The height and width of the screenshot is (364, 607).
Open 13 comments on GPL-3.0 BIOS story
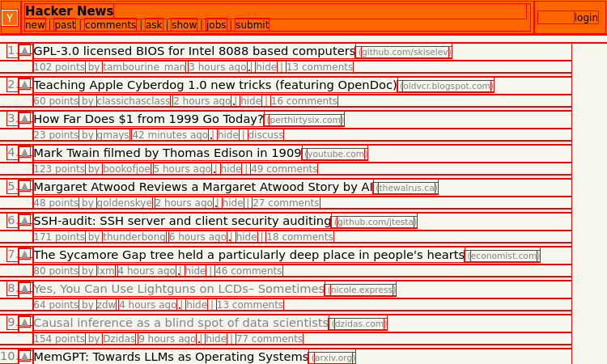point(320,67)
